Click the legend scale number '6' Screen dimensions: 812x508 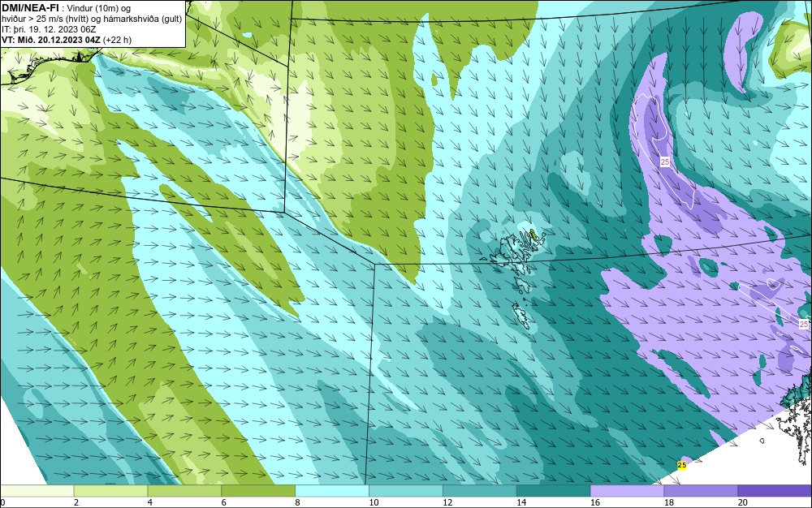[224, 502]
